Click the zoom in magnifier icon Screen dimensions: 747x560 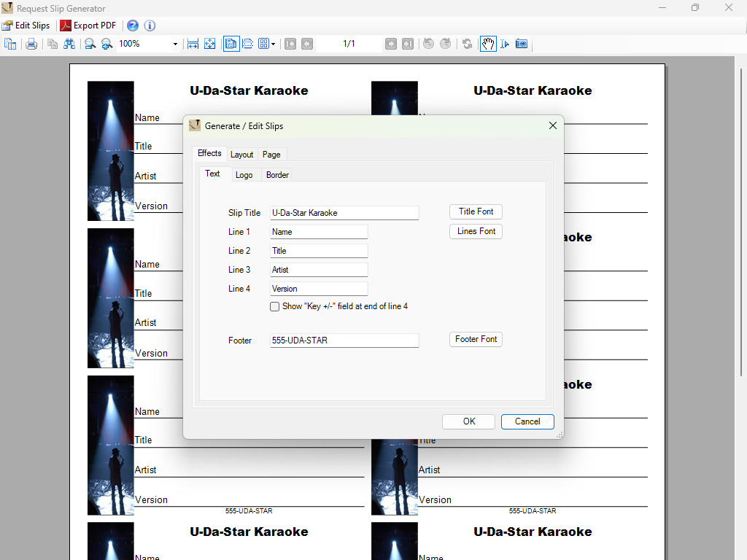click(107, 44)
